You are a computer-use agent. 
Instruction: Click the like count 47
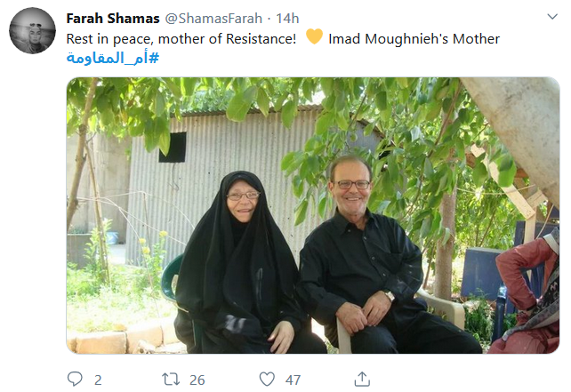click(293, 380)
